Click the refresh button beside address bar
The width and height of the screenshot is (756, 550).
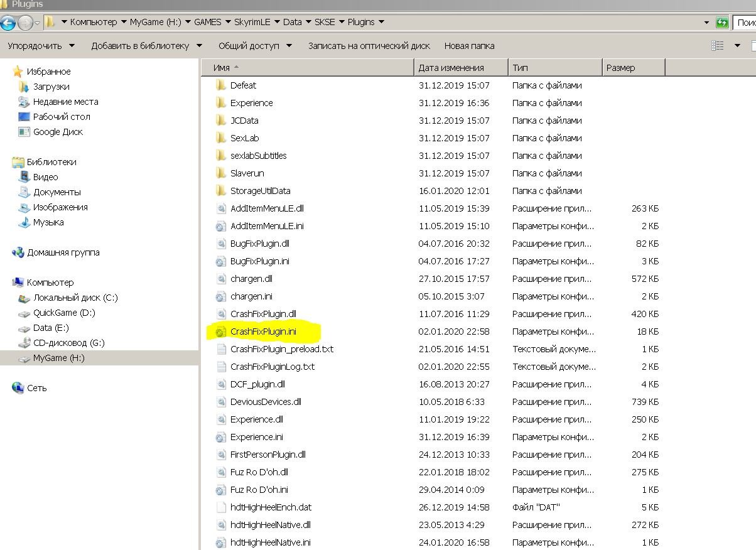(722, 23)
